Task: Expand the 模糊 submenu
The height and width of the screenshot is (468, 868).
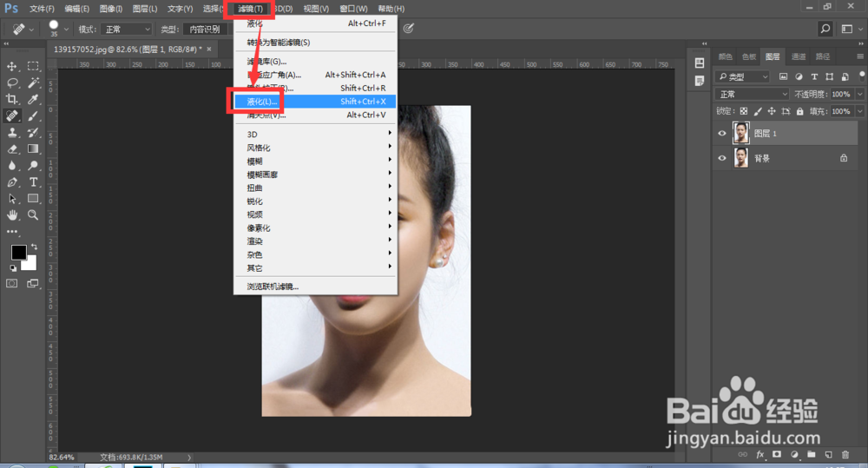Action: point(315,161)
